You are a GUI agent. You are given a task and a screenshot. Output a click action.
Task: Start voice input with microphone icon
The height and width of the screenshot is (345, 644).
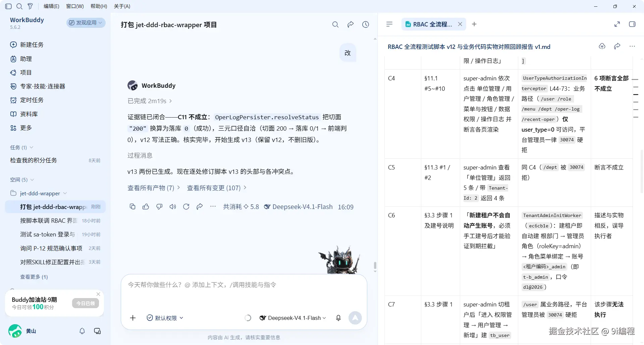point(338,318)
